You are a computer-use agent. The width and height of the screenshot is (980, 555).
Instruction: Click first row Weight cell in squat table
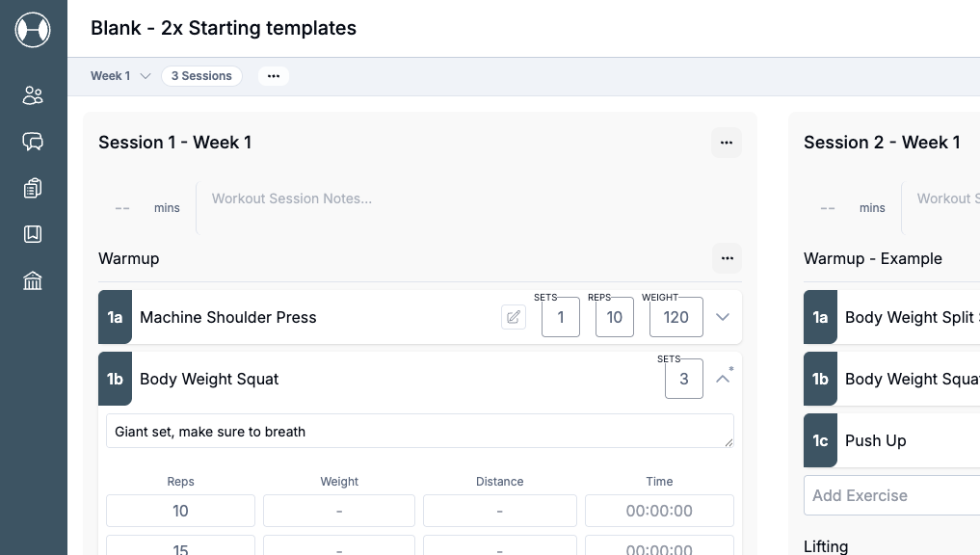click(x=339, y=512)
